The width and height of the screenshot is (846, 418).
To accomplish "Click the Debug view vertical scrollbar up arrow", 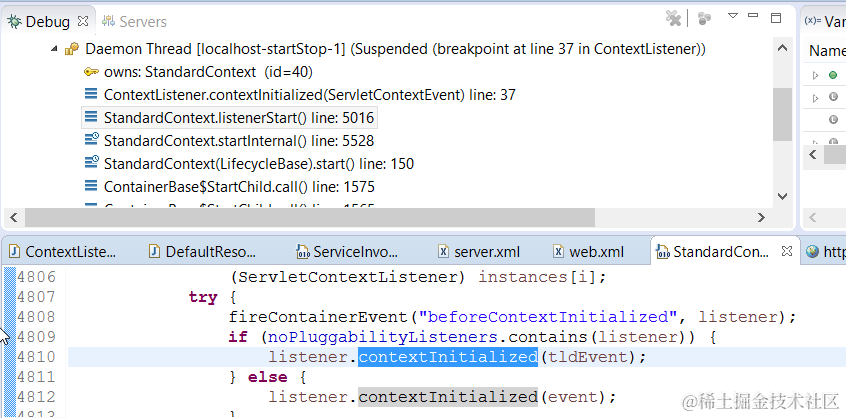I will pyautogui.click(x=782, y=49).
